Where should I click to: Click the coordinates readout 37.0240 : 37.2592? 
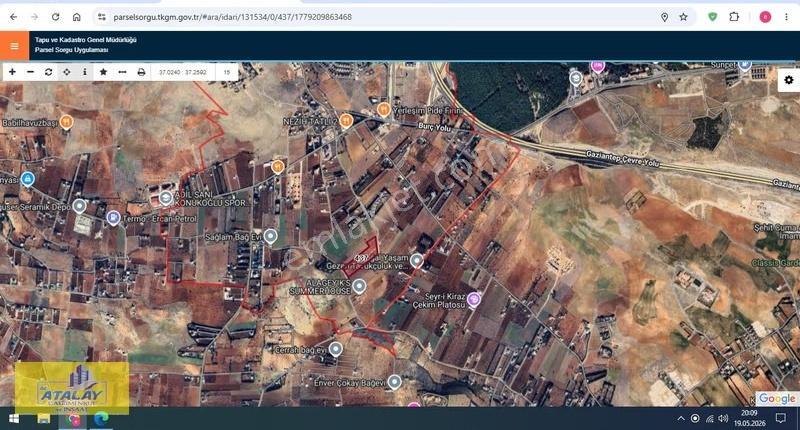(x=183, y=72)
